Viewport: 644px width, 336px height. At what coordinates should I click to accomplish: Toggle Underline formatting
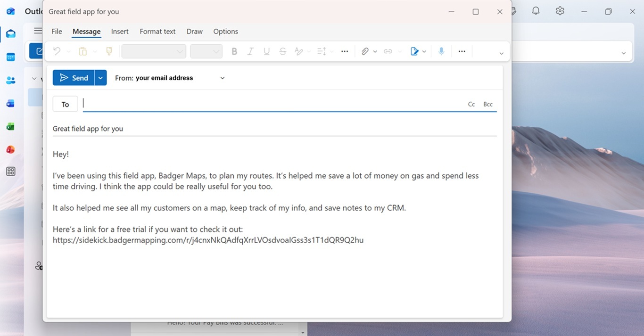tap(267, 51)
